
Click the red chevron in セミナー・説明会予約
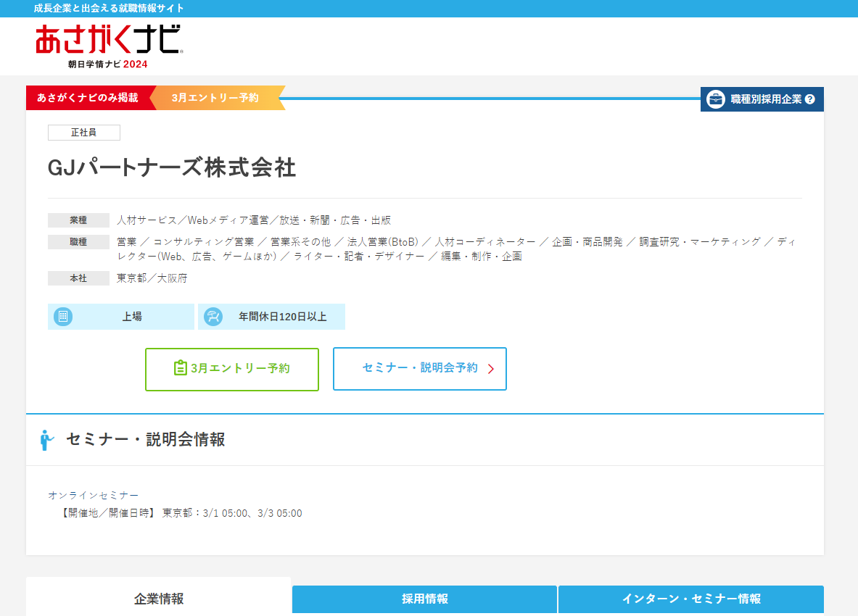tap(491, 369)
